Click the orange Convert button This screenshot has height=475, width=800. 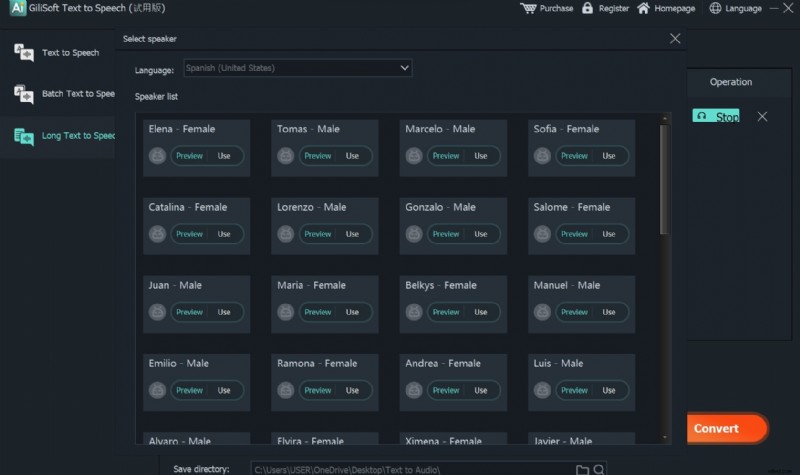pos(727,428)
